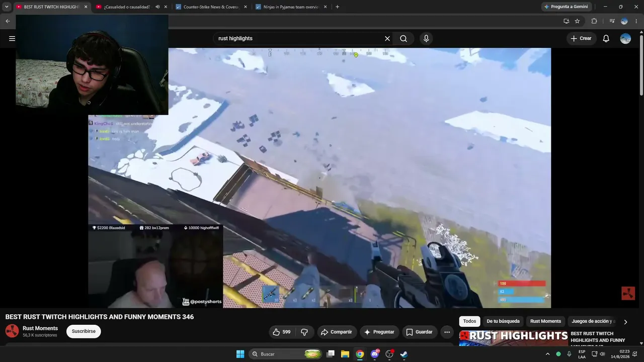Start voice search with the microphone
The height and width of the screenshot is (362, 644).
click(x=426, y=38)
